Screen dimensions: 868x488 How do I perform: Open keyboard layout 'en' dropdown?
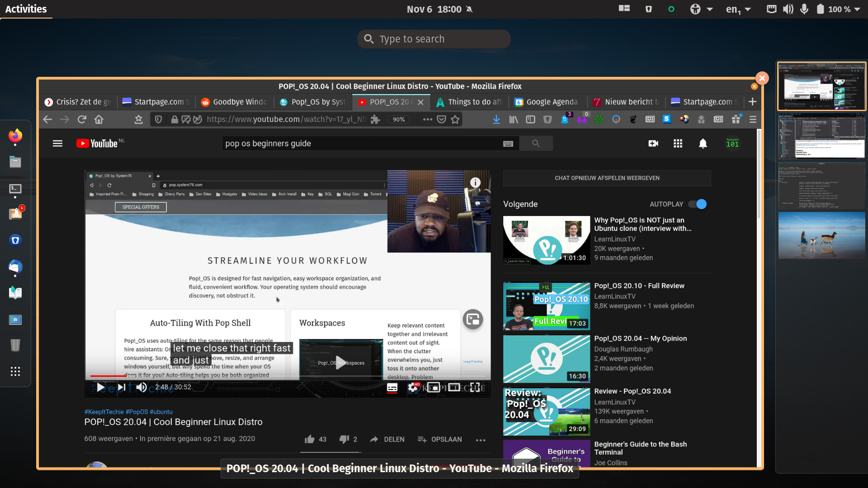[739, 9]
